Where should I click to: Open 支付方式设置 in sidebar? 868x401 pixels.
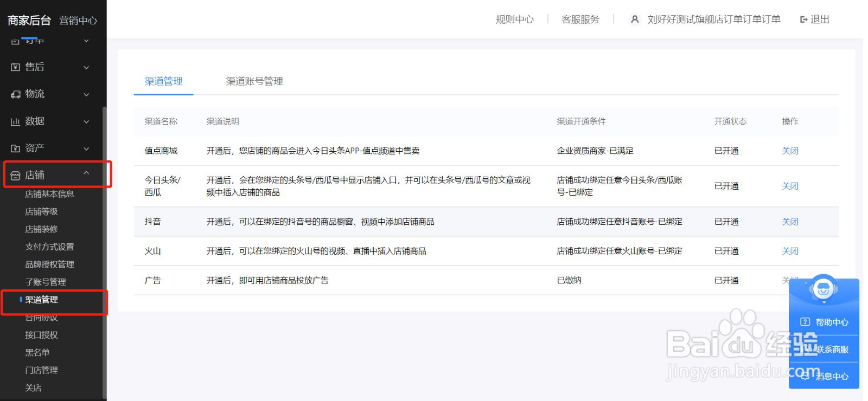click(x=49, y=247)
